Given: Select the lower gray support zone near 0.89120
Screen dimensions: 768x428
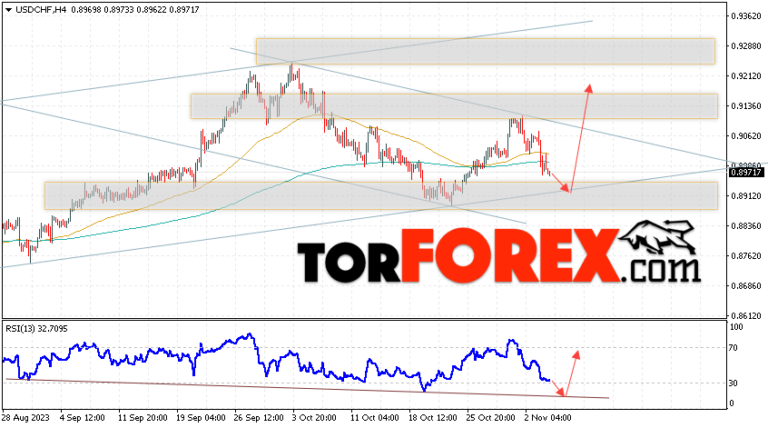Looking at the screenshot, I should (x=380, y=195).
